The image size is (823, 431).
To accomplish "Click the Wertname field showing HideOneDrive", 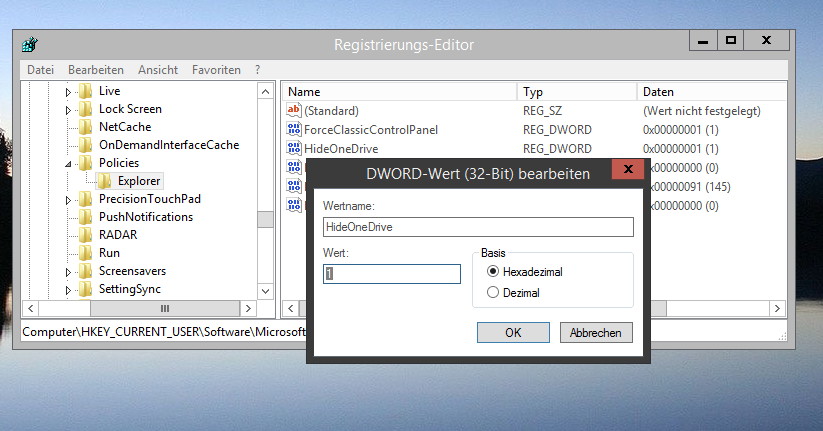I will point(478,227).
